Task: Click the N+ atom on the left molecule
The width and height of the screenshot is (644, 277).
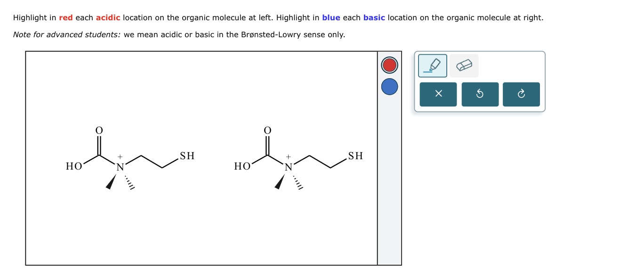Action: click(121, 165)
